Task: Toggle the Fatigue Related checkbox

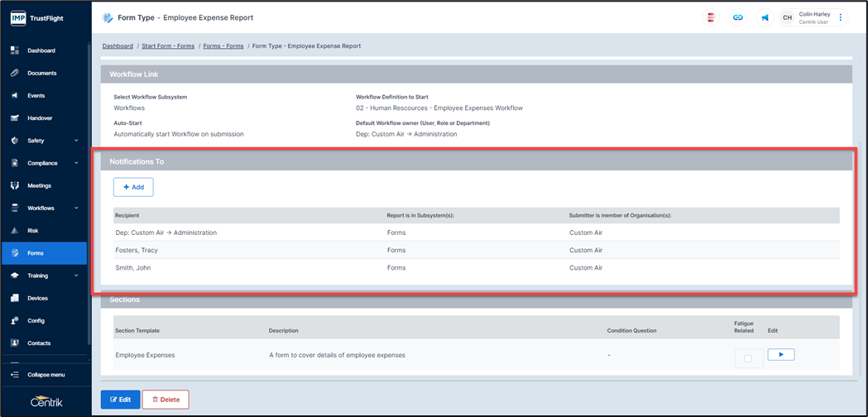Action: pyautogui.click(x=748, y=358)
